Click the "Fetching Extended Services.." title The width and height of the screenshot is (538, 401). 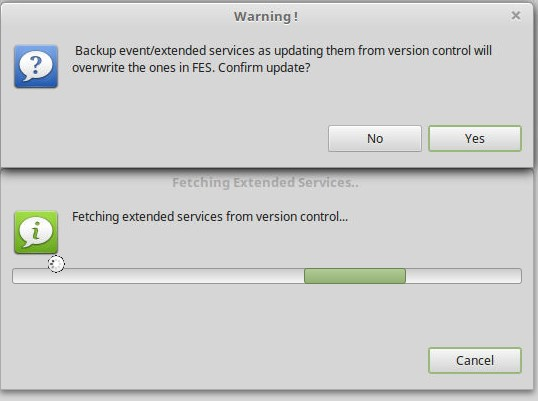(x=265, y=182)
